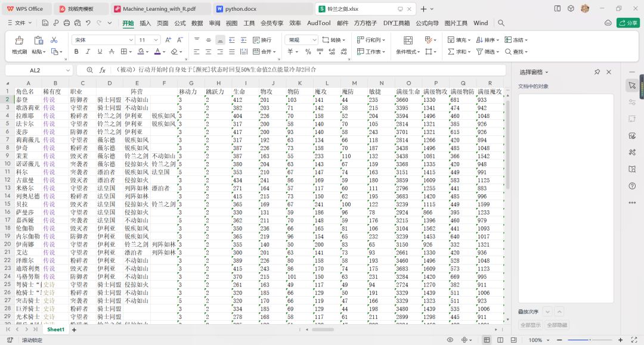Open the 文件 menu
The height and width of the screenshot is (345, 644).
20,23
